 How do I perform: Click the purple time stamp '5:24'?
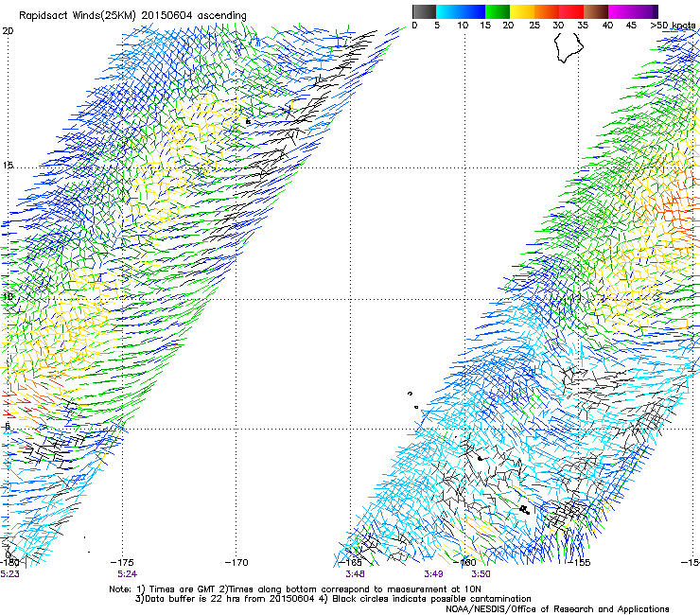click(128, 574)
